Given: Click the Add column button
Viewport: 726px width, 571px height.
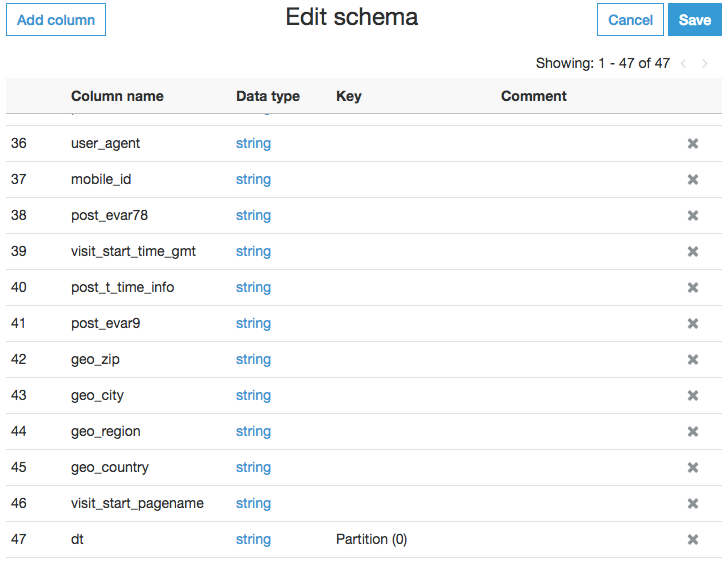Looking at the screenshot, I should click(56, 20).
